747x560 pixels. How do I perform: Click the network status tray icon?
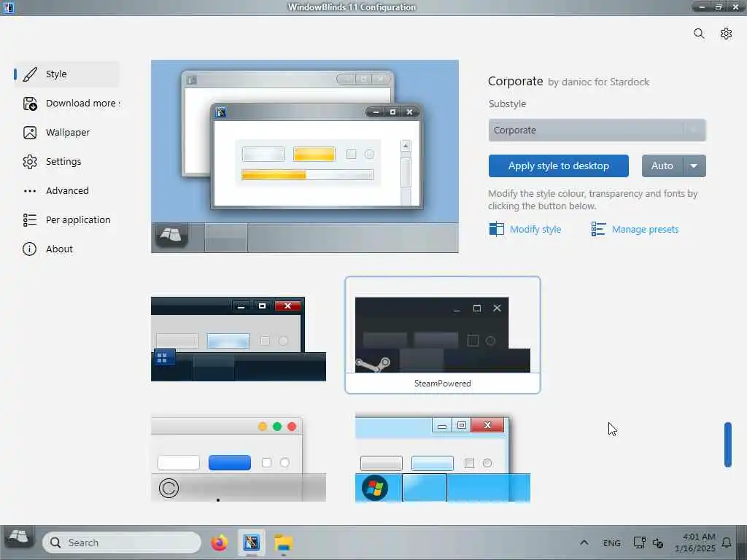click(639, 542)
